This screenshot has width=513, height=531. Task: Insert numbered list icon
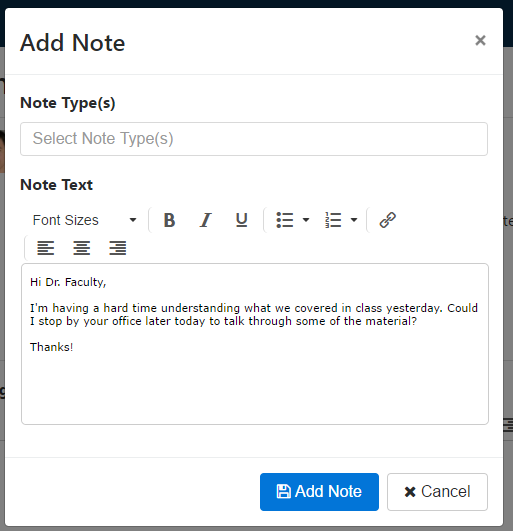click(x=333, y=220)
